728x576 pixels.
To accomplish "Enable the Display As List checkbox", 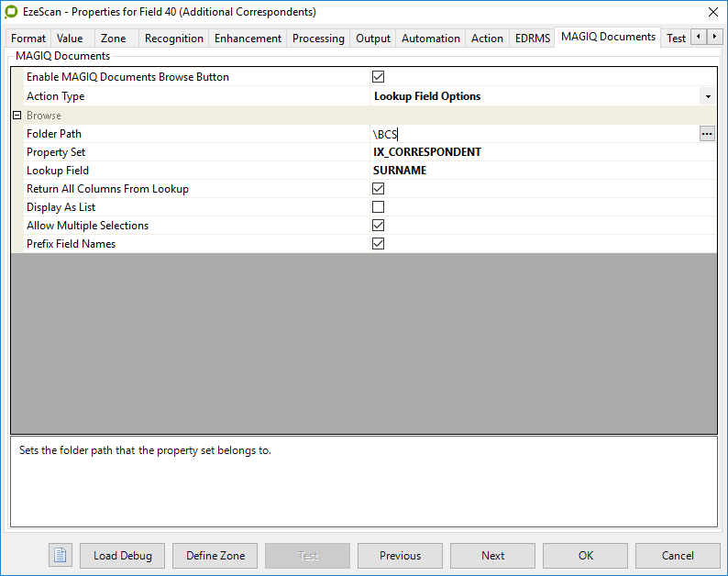I will tap(378, 207).
